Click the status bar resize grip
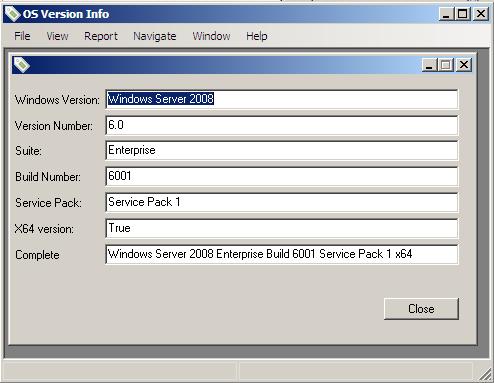The width and height of the screenshot is (494, 383). pos(485,375)
